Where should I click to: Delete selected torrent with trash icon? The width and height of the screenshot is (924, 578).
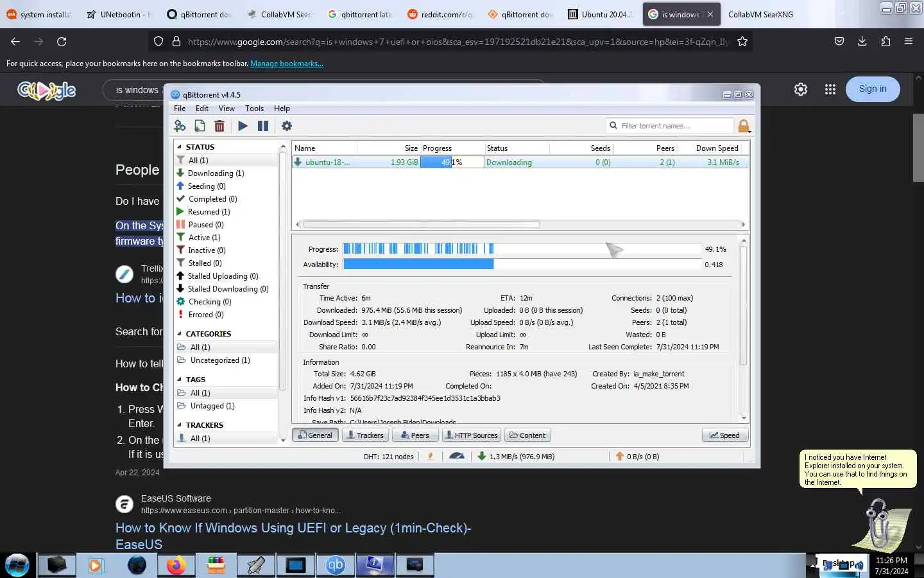[219, 126]
